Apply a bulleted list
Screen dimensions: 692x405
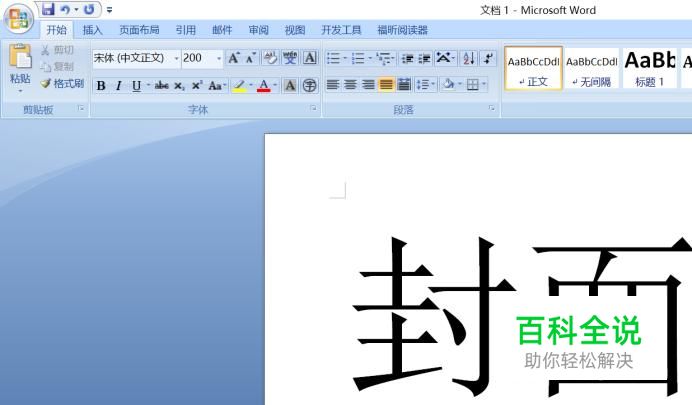pos(334,58)
